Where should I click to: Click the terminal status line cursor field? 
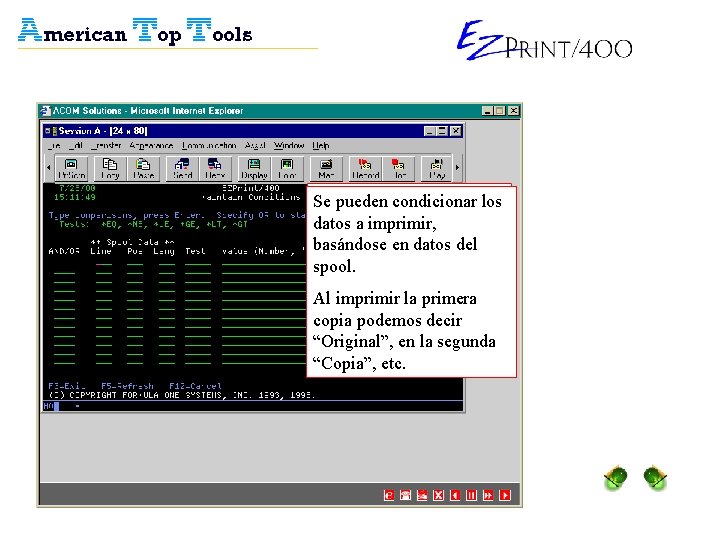tap(56, 406)
